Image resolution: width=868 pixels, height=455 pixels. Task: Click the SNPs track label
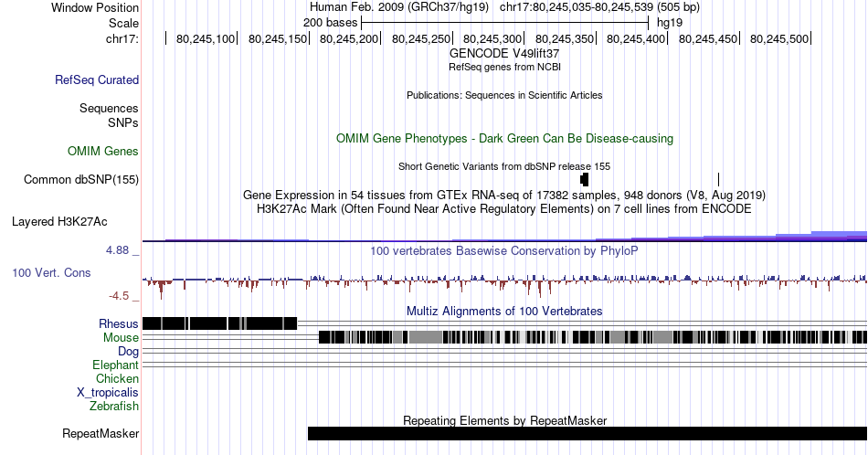pyautogui.click(x=123, y=122)
